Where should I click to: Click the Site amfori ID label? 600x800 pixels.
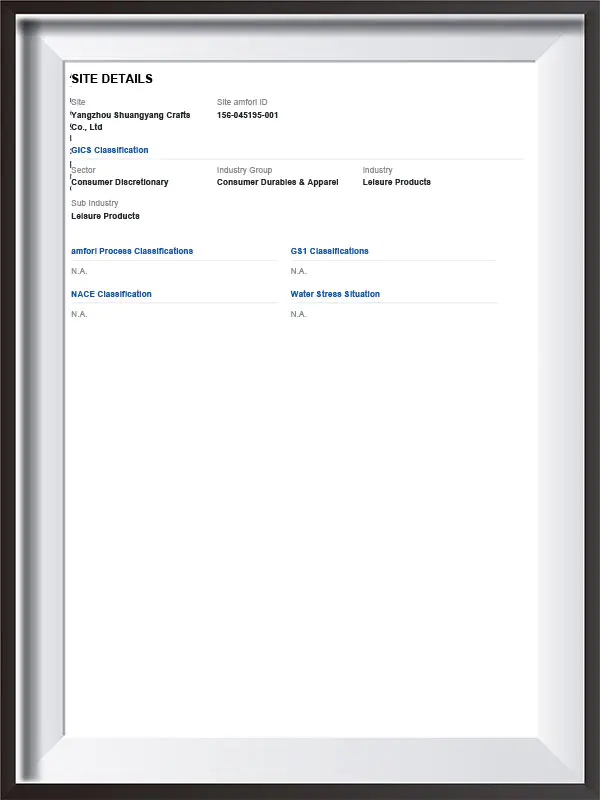[x=242, y=102]
